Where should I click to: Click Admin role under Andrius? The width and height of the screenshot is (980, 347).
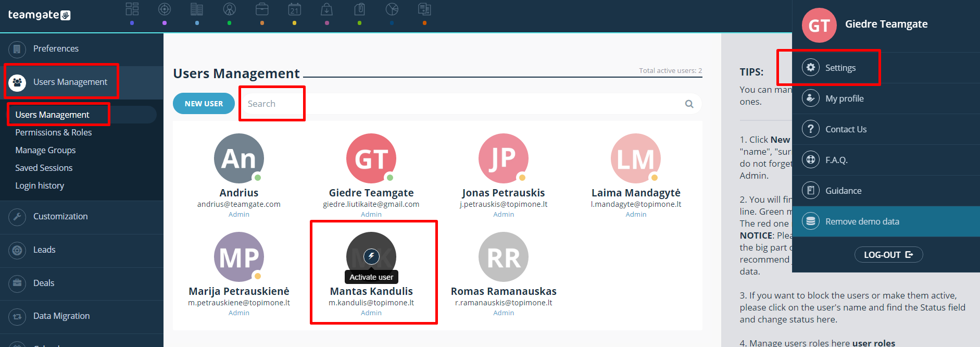[239, 214]
